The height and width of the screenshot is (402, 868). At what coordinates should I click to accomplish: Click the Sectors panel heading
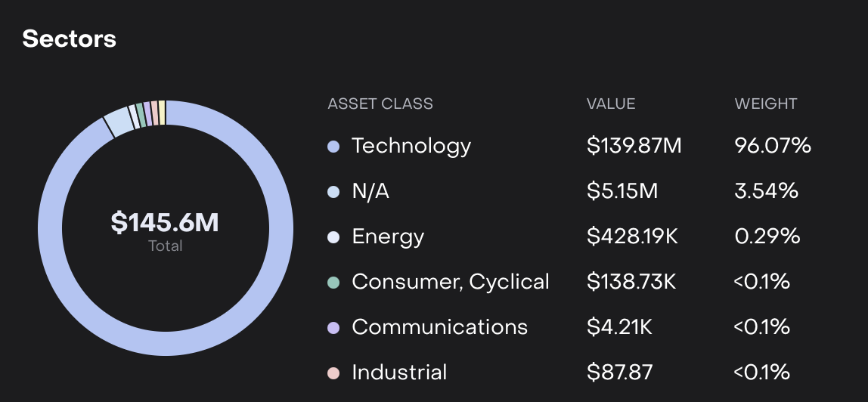70,39
